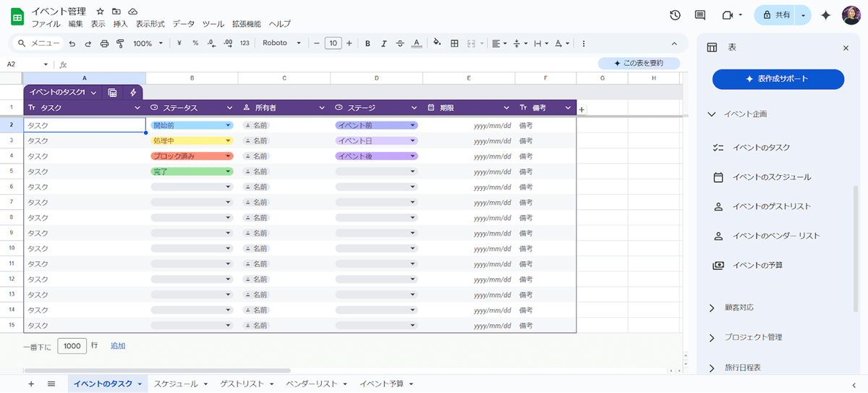Viewport: 868px width, 393px height.
Task: Decrease font size with minus button
Action: (316, 43)
